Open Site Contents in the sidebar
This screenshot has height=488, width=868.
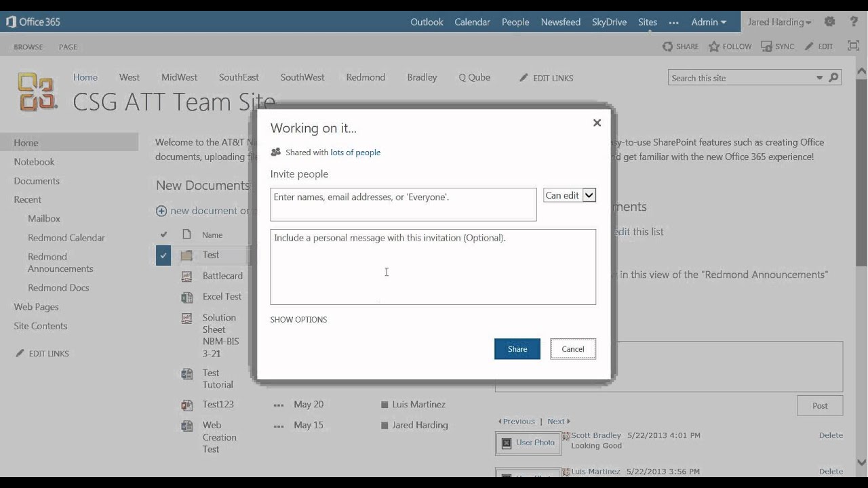tap(41, 325)
